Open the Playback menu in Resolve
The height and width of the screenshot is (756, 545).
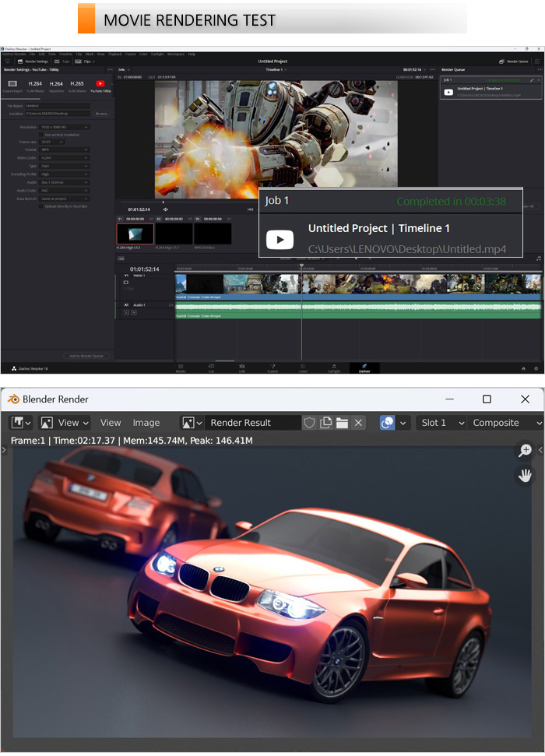[x=114, y=54]
